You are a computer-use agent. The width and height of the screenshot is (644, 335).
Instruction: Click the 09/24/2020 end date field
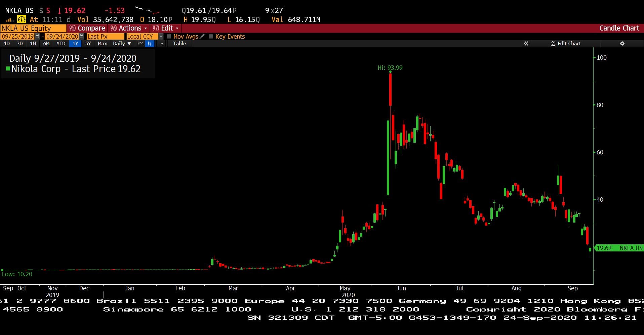click(62, 36)
